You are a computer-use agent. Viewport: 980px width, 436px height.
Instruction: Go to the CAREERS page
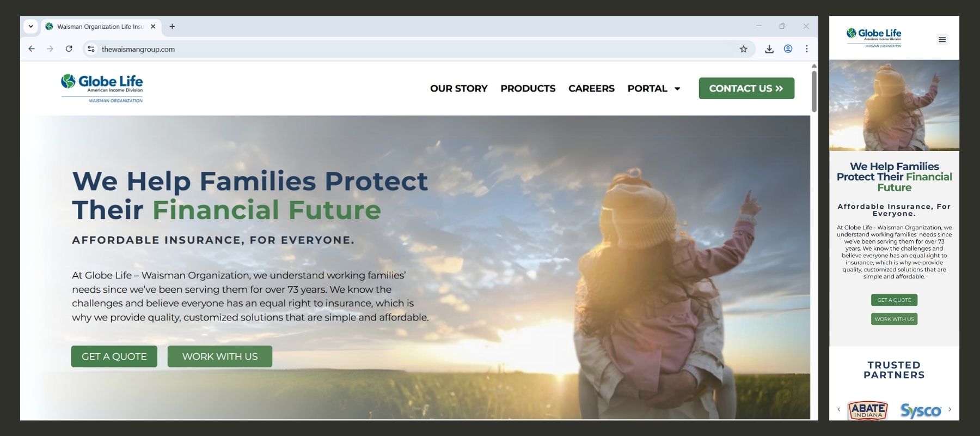click(591, 88)
